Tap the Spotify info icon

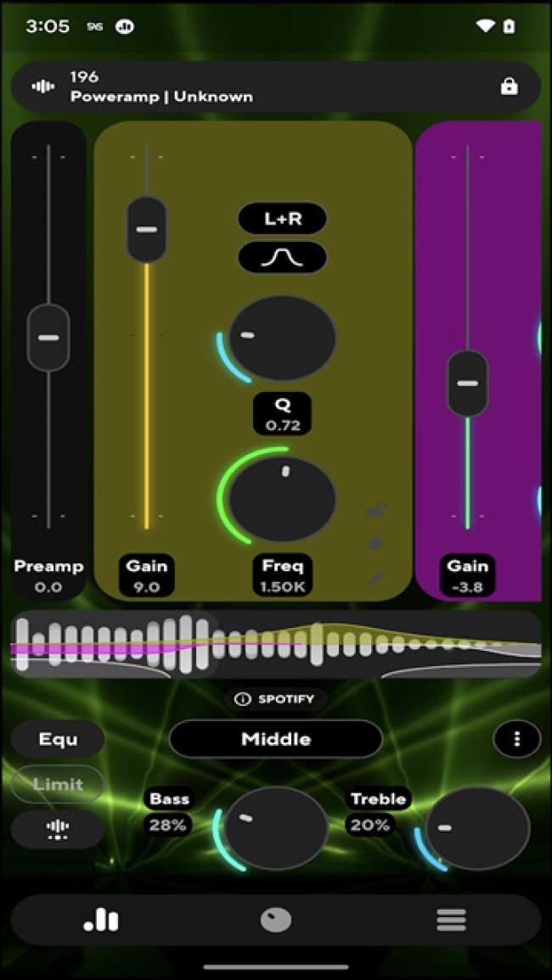pos(243,699)
